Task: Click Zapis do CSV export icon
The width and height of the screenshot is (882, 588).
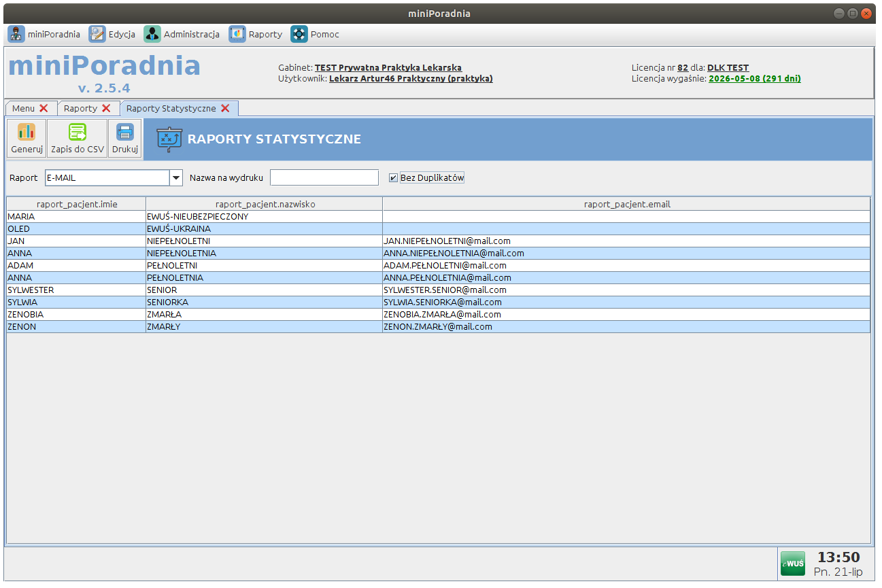Action: (x=78, y=133)
